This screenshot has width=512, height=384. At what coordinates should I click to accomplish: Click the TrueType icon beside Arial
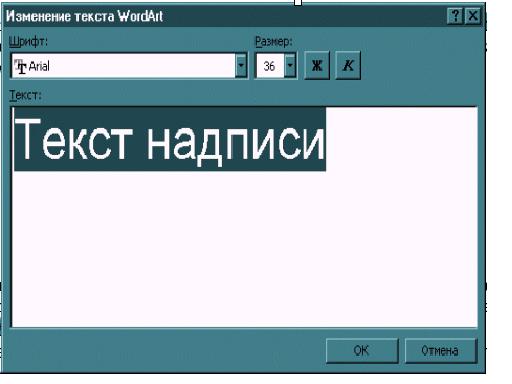tap(21, 66)
